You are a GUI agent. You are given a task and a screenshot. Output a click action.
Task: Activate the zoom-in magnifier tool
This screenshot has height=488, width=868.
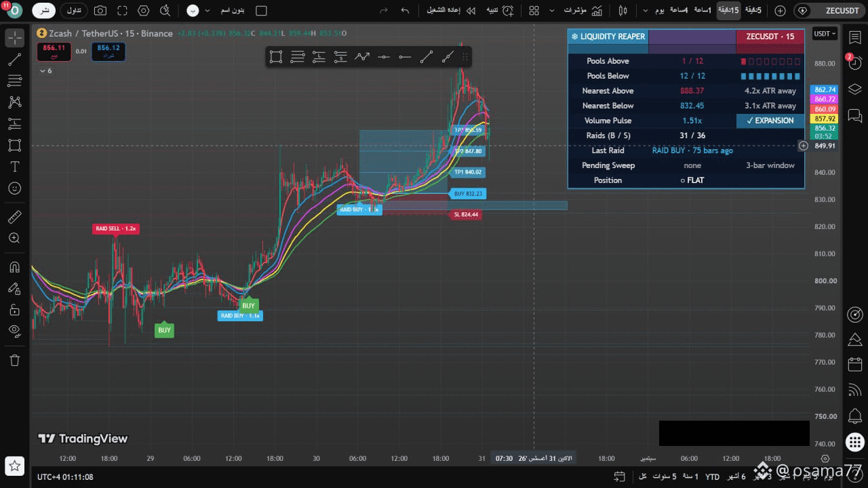[14, 239]
